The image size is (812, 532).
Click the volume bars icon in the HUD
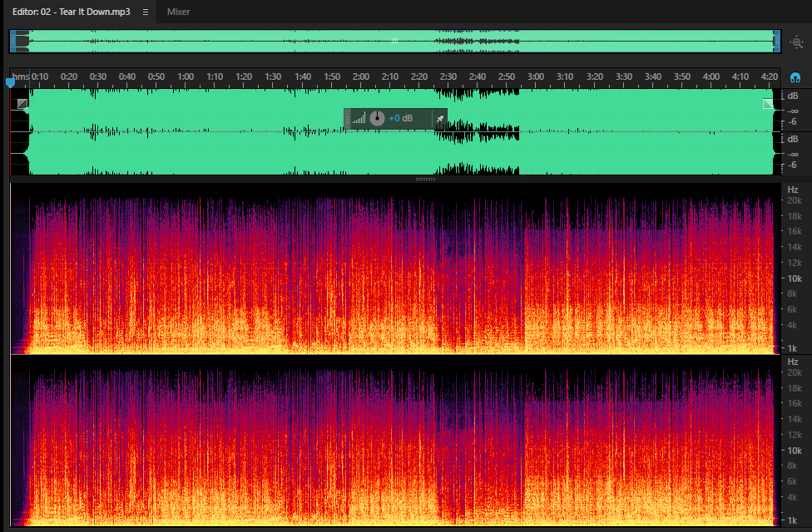359,119
